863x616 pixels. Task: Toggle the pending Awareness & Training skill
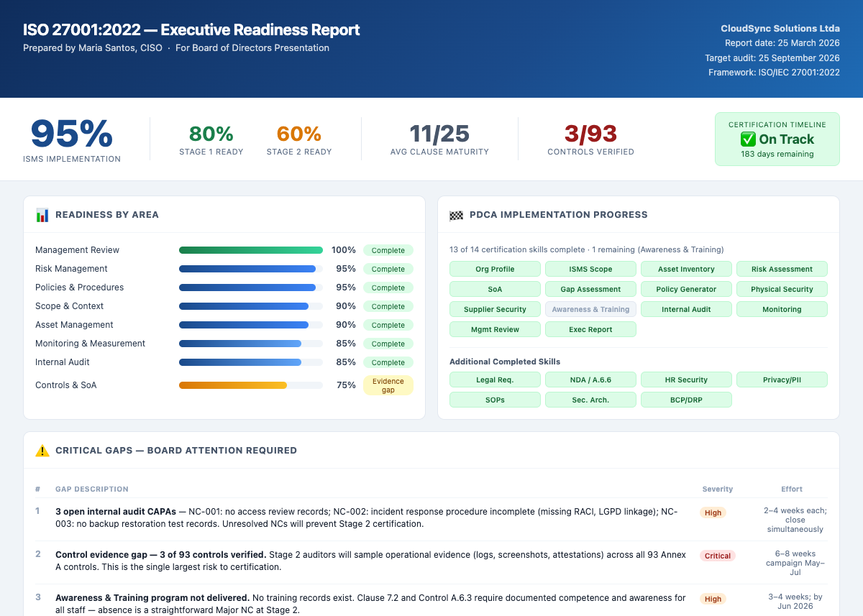click(x=590, y=309)
